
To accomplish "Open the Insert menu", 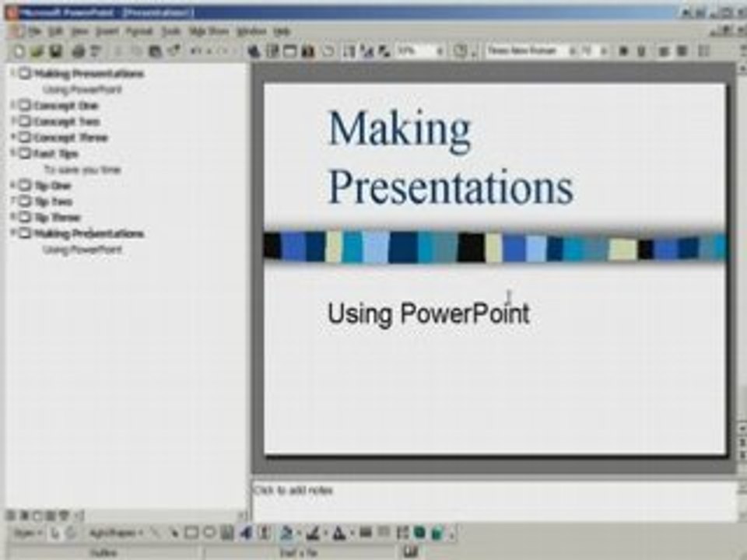I will click(x=107, y=31).
